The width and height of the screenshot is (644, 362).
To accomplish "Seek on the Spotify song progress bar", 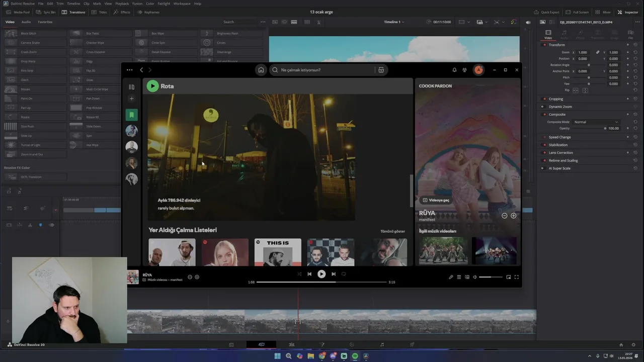I will pyautogui.click(x=321, y=282).
